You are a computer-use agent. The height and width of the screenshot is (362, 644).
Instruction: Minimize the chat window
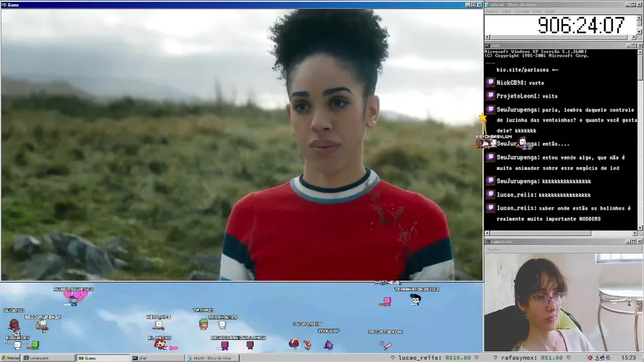[628, 46]
